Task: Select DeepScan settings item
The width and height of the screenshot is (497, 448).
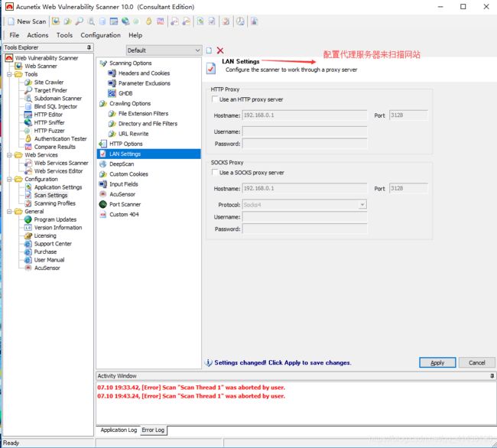Action: tap(122, 164)
